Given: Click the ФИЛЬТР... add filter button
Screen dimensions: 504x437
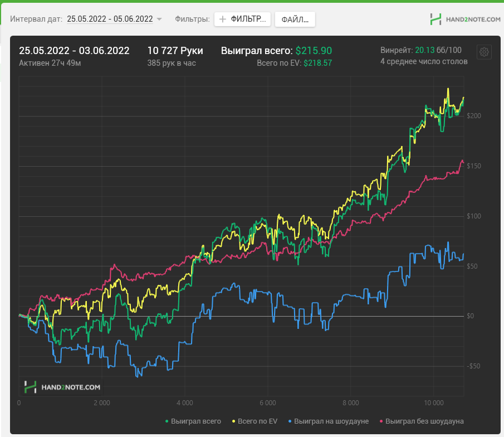Looking at the screenshot, I should tap(242, 20).
